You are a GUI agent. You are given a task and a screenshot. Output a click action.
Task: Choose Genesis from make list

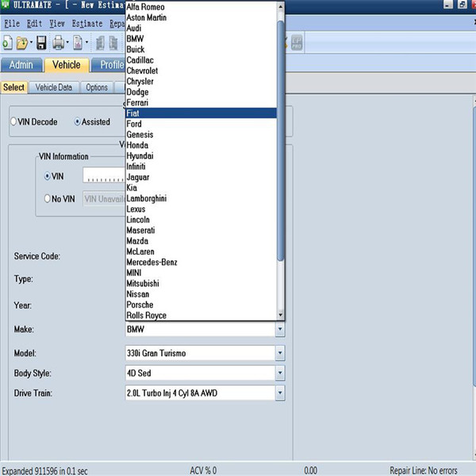201,134
